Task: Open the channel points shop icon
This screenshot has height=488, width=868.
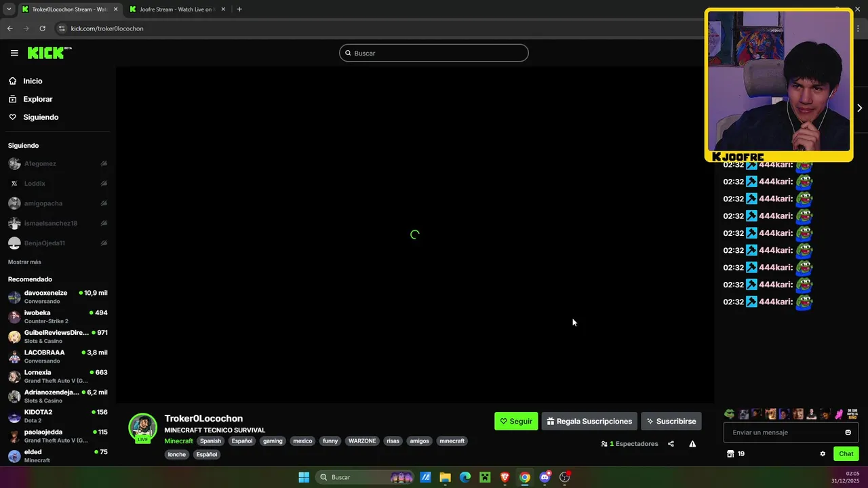Action: [730, 454]
